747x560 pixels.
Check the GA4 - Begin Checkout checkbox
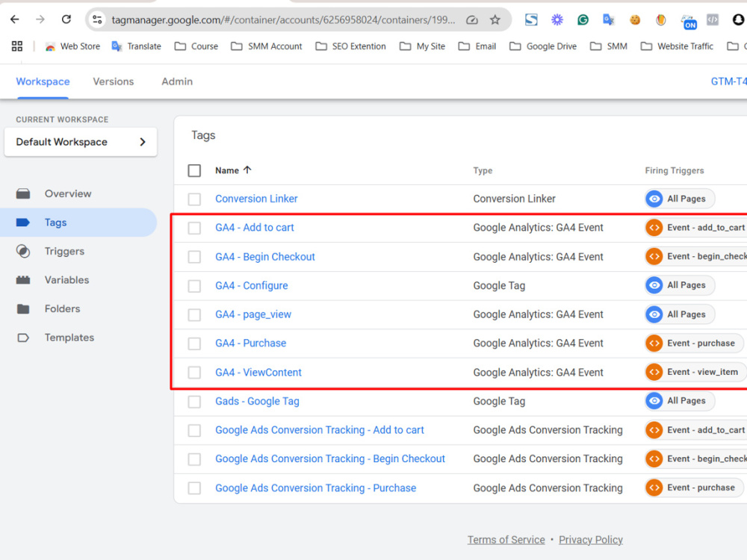coord(194,257)
